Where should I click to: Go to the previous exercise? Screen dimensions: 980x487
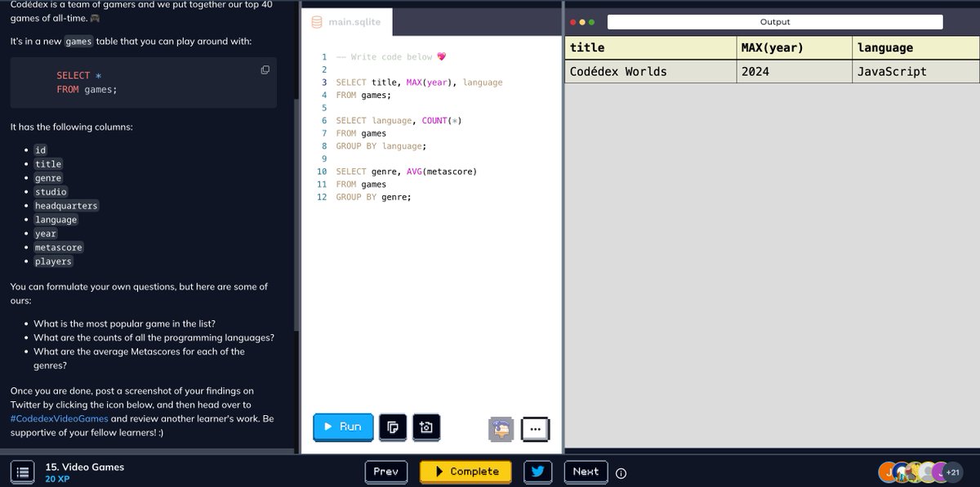tap(385, 471)
